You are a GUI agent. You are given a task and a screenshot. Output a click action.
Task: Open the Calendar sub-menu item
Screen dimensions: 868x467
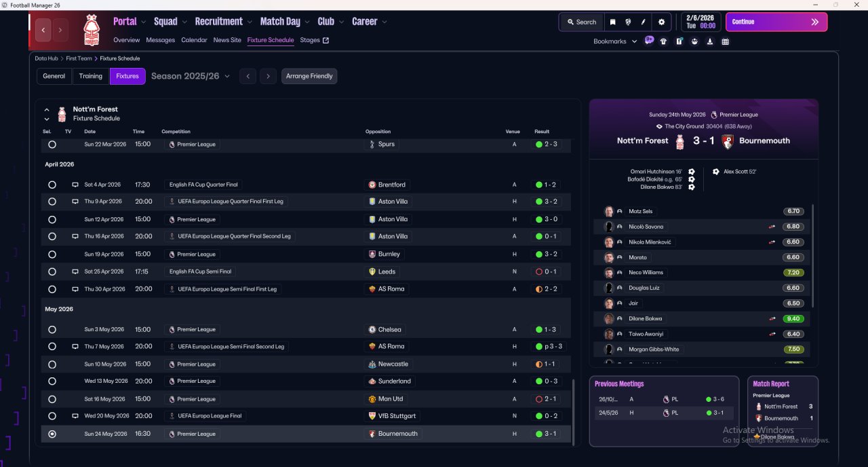194,40
